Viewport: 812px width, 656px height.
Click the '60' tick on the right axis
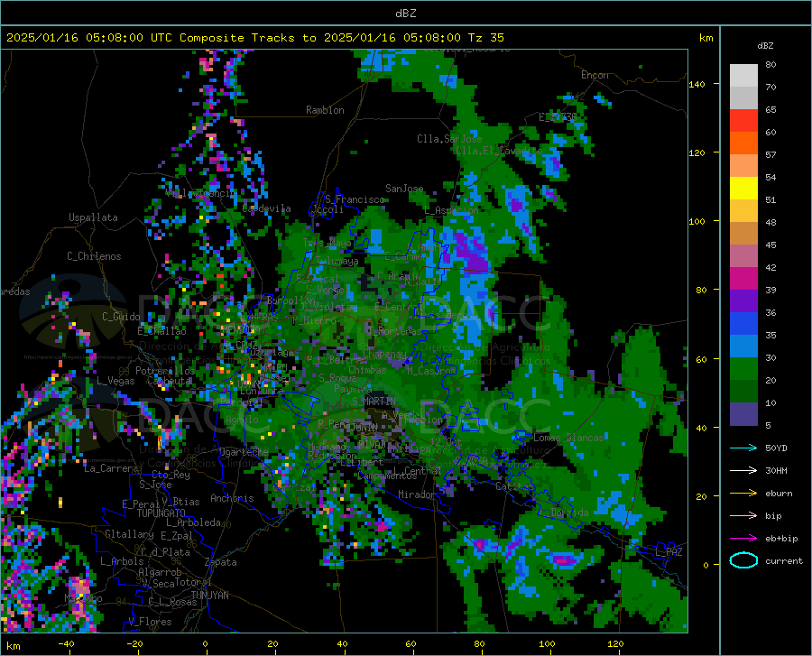tap(701, 359)
